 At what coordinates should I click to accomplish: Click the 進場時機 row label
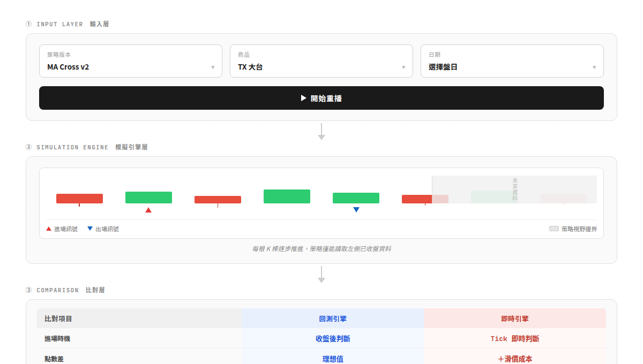pyautogui.click(x=57, y=339)
